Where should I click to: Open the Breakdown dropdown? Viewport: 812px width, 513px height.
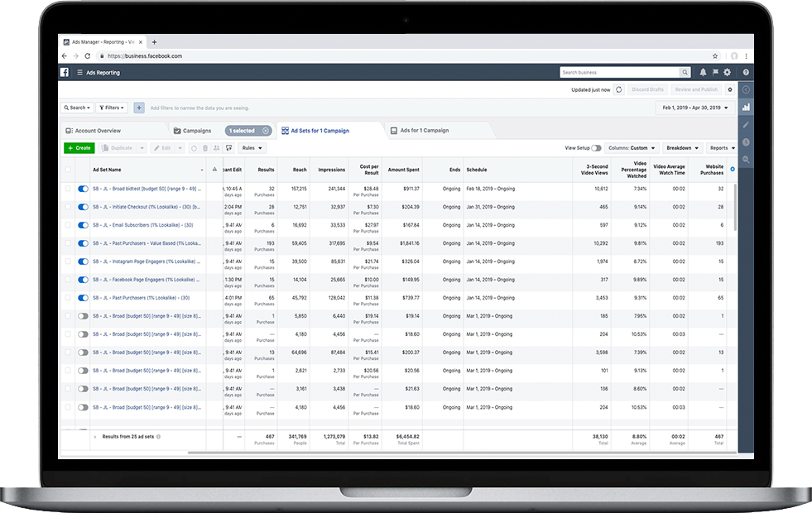683,148
